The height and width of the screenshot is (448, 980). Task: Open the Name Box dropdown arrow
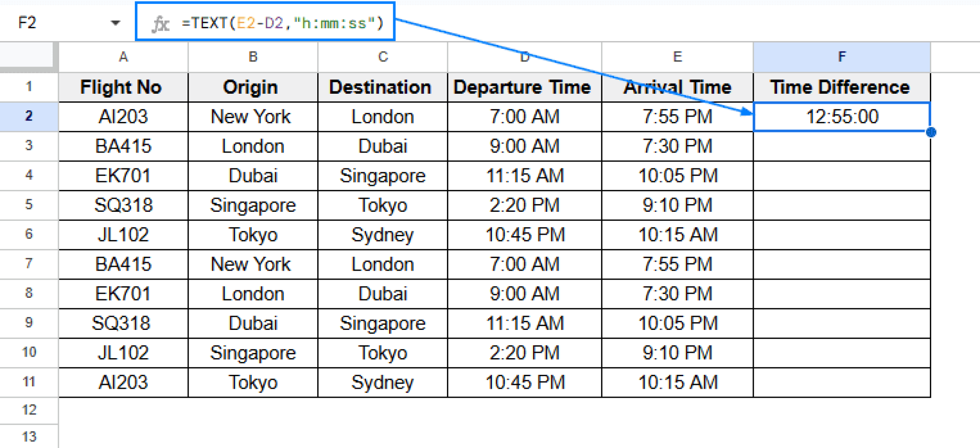114,22
